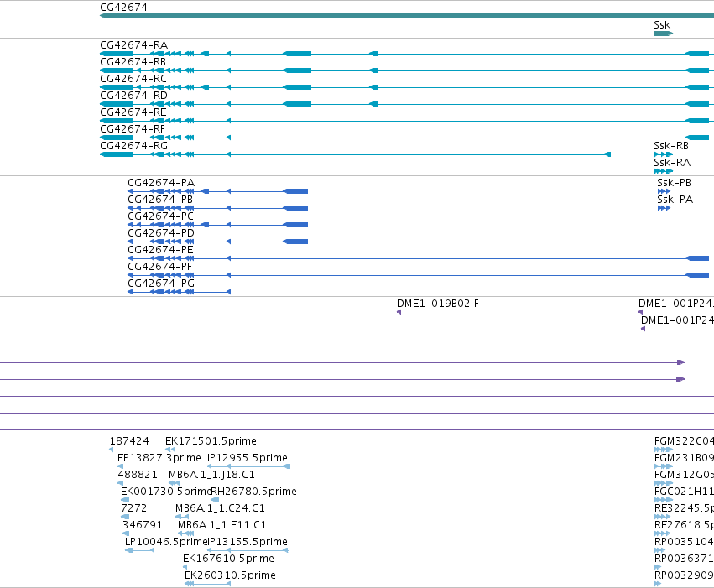Viewport: 714px width, 588px height.
Task: Select FGC021H11 feature label
Action: point(684,492)
